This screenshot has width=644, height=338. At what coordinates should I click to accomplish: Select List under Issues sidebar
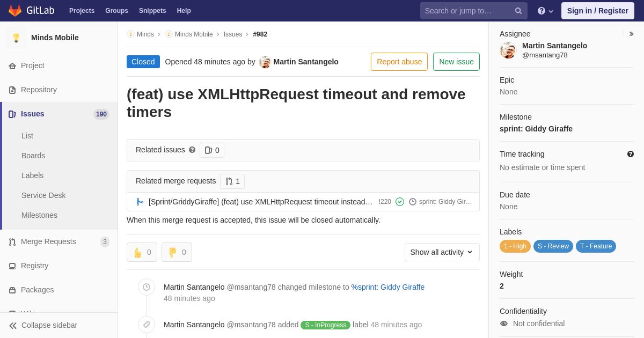click(27, 136)
